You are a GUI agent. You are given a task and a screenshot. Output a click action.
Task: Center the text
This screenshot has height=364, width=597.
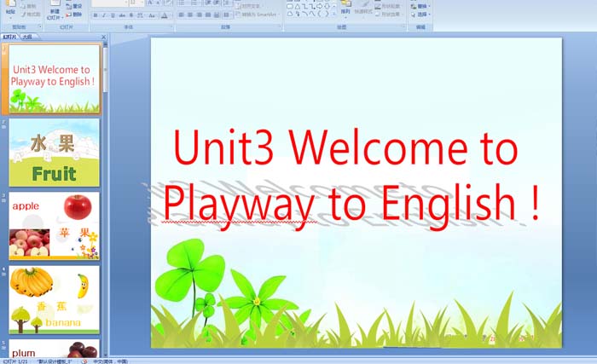point(190,14)
